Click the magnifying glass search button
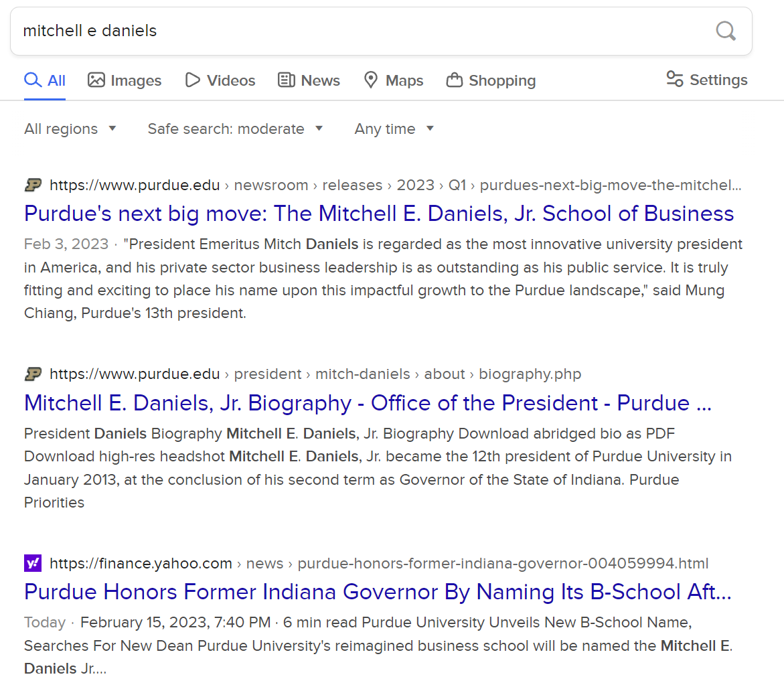Image resolution: width=784 pixels, height=691 pixels. point(726,31)
